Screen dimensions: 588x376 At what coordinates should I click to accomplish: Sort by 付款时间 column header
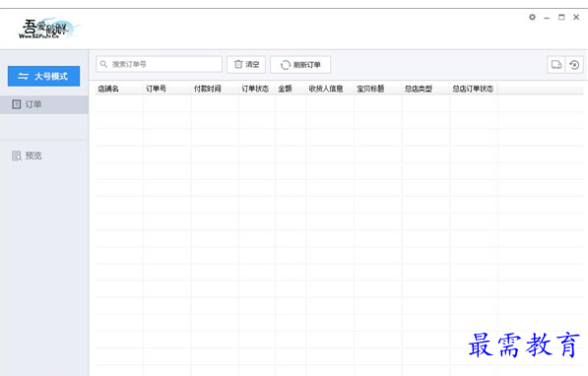(x=215, y=89)
